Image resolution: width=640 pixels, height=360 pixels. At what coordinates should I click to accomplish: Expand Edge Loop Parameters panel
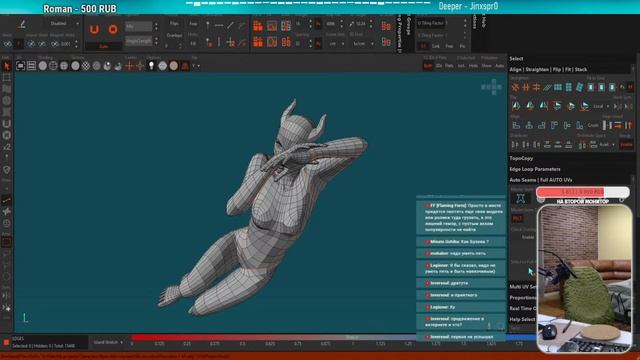point(535,169)
